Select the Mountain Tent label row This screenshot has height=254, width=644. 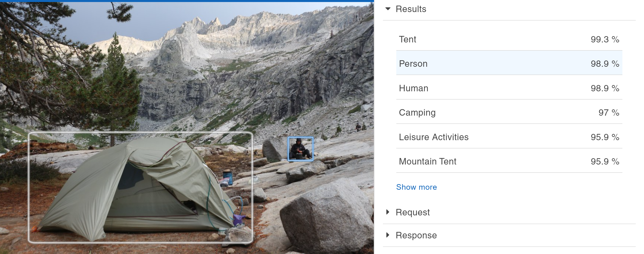tap(509, 161)
